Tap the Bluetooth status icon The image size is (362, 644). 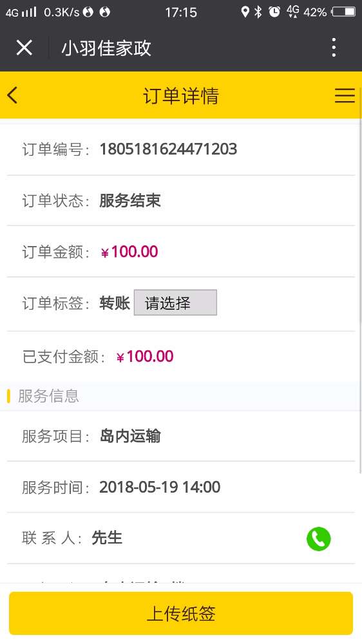(258, 12)
